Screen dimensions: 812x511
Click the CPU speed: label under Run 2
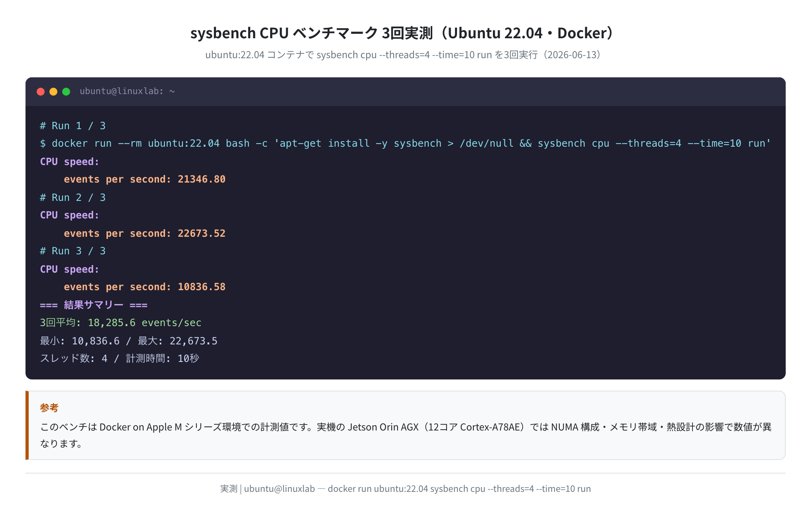point(69,215)
